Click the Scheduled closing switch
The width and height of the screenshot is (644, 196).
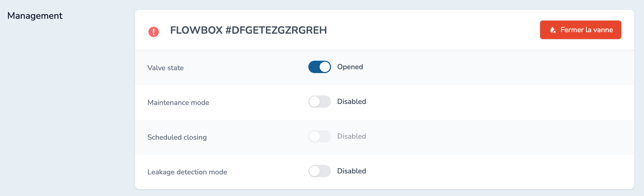(x=320, y=137)
